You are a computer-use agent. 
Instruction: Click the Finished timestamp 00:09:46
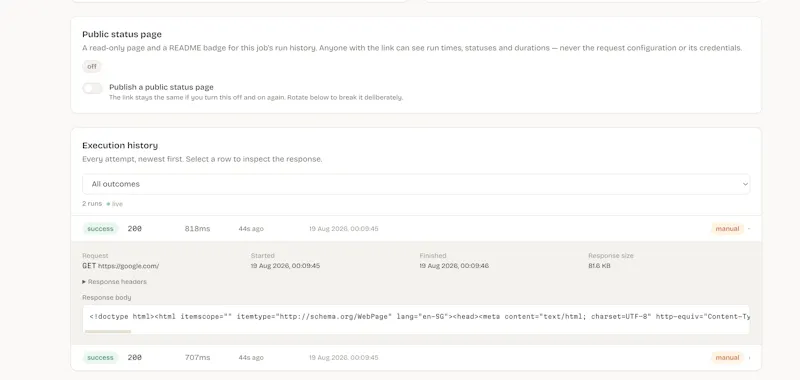click(454, 266)
